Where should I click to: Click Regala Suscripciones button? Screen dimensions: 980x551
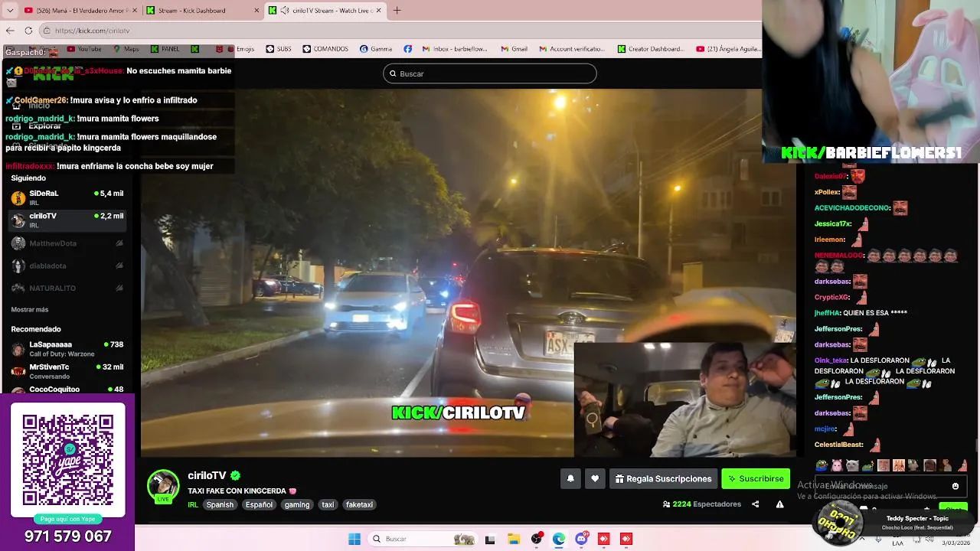[x=663, y=478]
